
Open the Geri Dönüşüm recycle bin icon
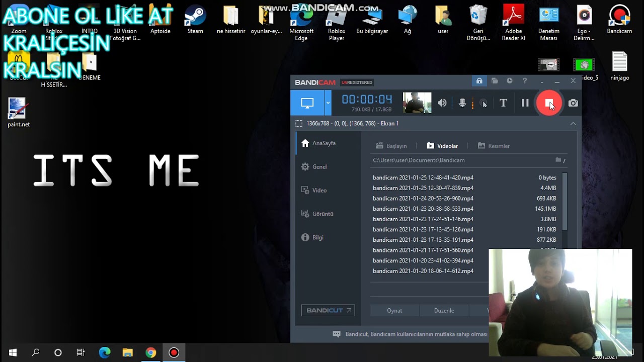point(478,23)
